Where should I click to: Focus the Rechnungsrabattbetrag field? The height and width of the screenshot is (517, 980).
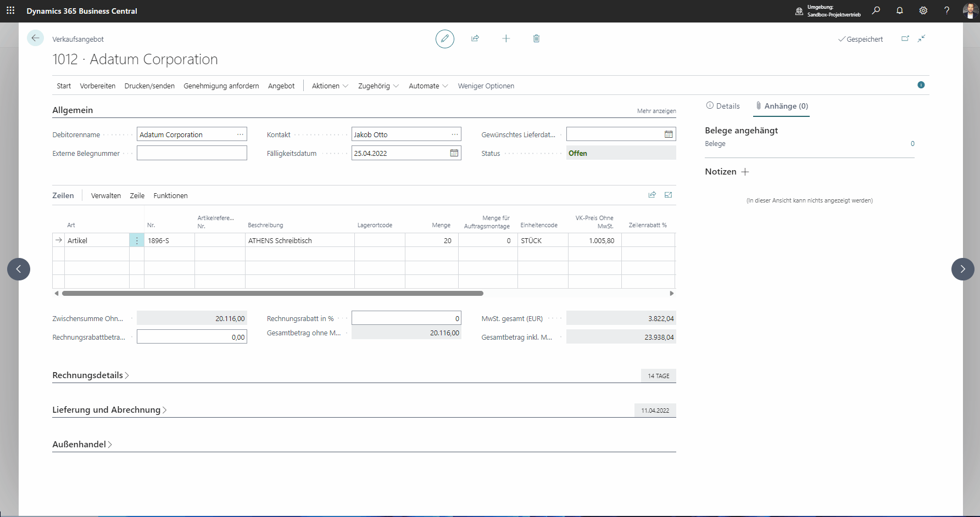coord(192,337)
